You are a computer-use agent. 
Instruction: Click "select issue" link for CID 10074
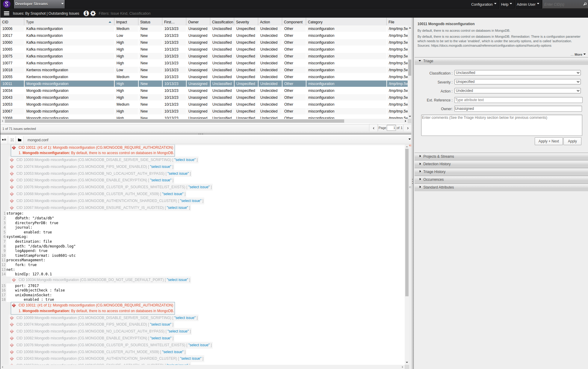coord(161,167)
